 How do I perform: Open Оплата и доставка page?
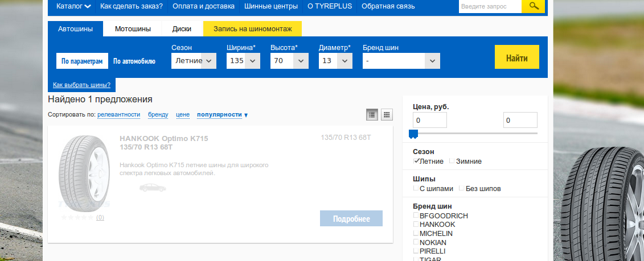pyautogui.click(x=203, y=6)
